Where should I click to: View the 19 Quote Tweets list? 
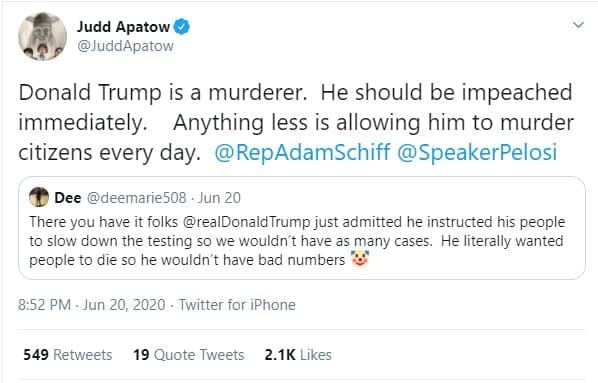coord(188,355)
